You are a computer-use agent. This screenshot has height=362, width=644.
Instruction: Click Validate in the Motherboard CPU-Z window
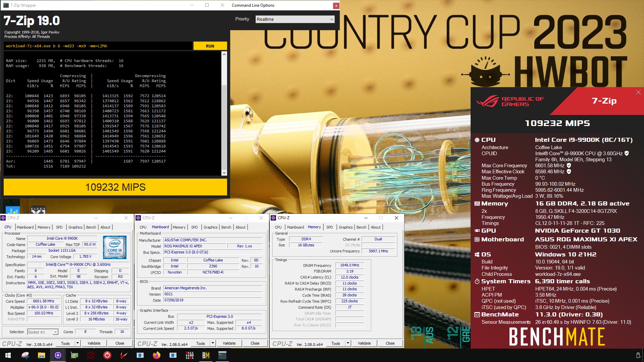(229, 343)
